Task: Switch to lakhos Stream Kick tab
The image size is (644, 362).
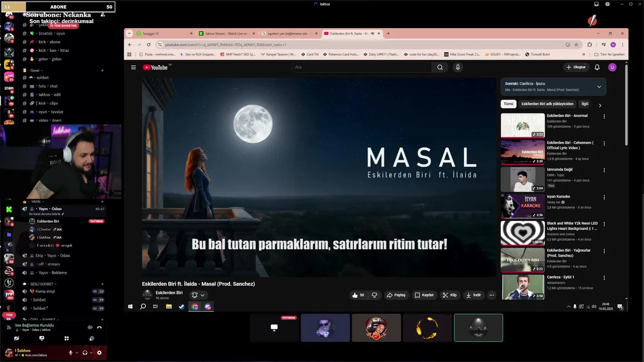Action: (226, 34)
